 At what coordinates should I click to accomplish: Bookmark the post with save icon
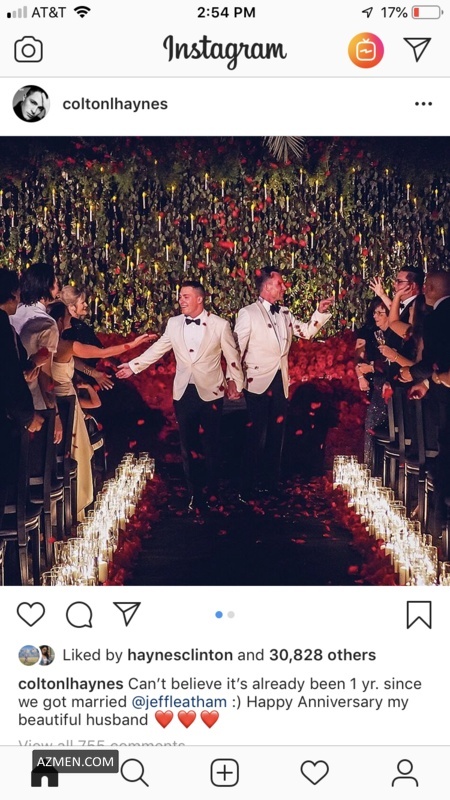click(x=419, y=615)
